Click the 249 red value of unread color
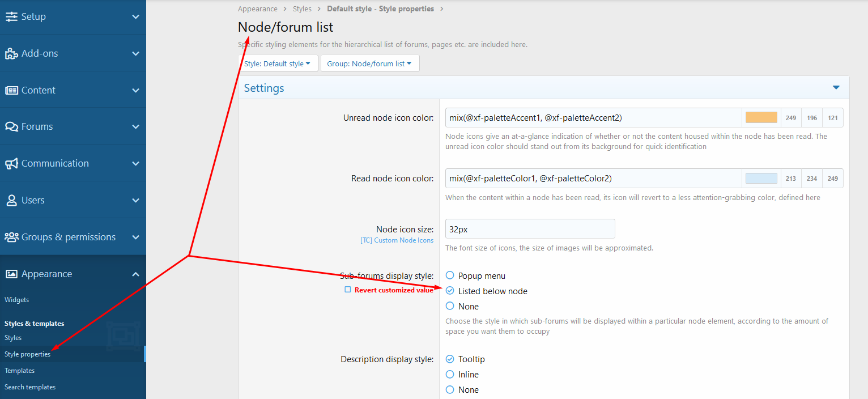Viewport: 868px width, 399px height. [x=791, y=118]
